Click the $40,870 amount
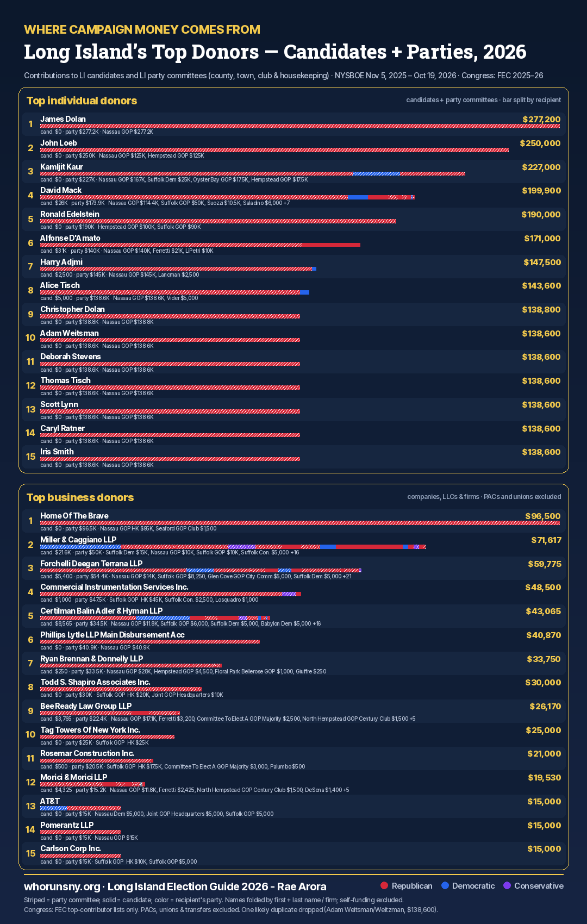Viewport: 587px width, 924px height. coord(544,635)
